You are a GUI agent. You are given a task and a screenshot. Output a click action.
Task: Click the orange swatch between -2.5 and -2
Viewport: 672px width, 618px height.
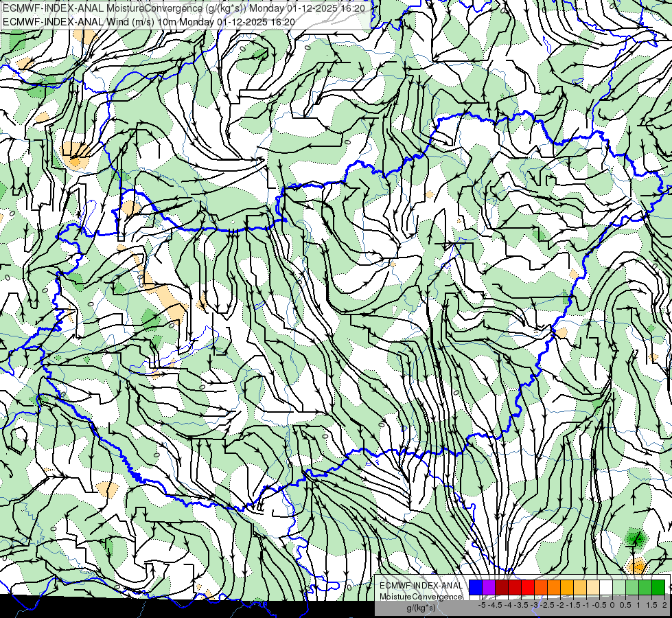[x=554, y=588]
